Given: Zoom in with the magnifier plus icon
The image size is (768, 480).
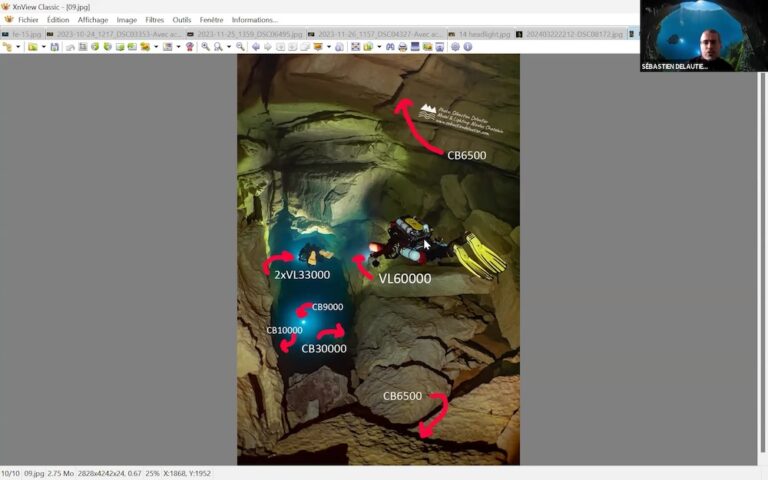Looking at the screenshot, I should point(205,47).
